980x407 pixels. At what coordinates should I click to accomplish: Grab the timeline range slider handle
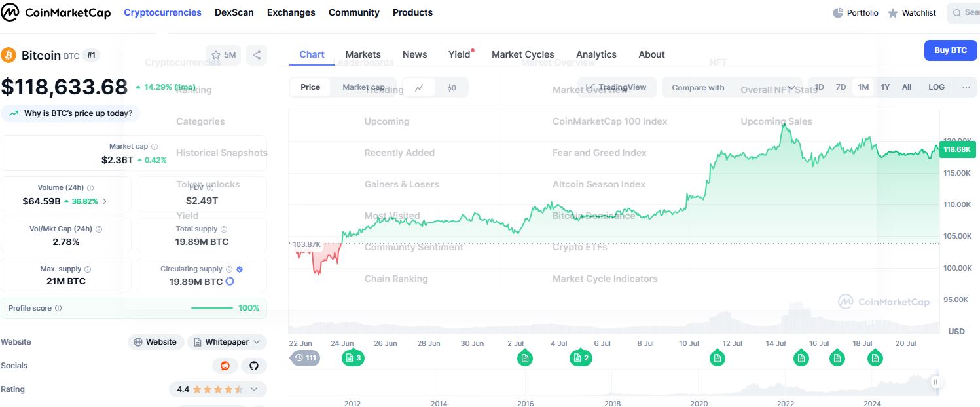936,382
